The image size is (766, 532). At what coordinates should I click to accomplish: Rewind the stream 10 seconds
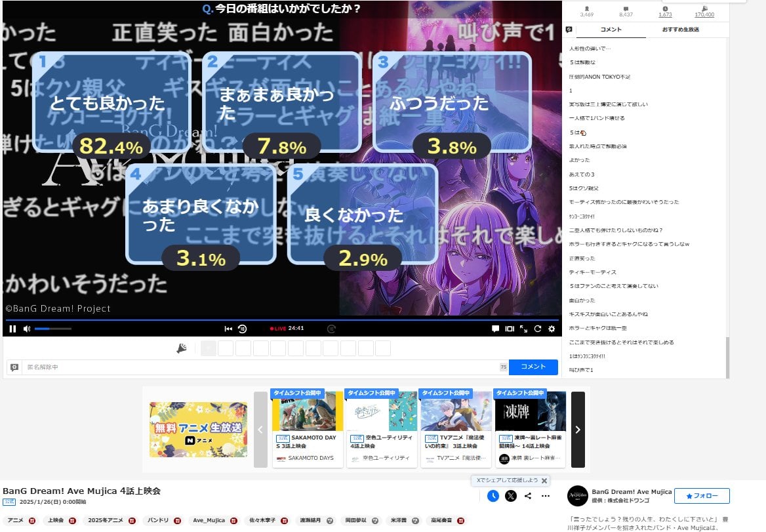(242, 329)
